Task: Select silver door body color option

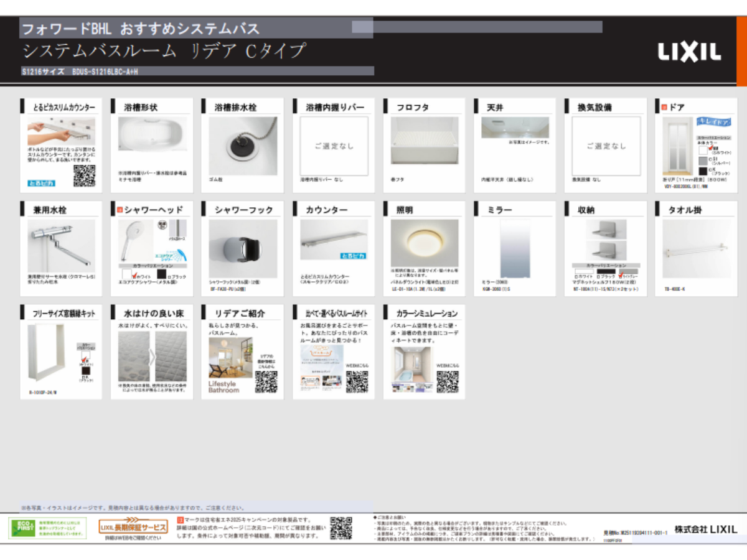Action: 703,161
